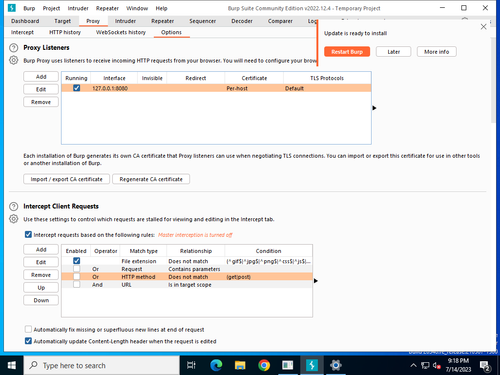The width and height of the screenshot is (500, 375).
Task: Click Regenerate CA certificate
Action: (151, 179)
